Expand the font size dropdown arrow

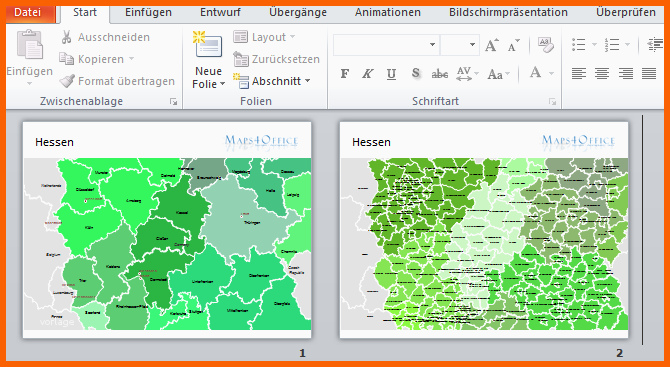472,45
